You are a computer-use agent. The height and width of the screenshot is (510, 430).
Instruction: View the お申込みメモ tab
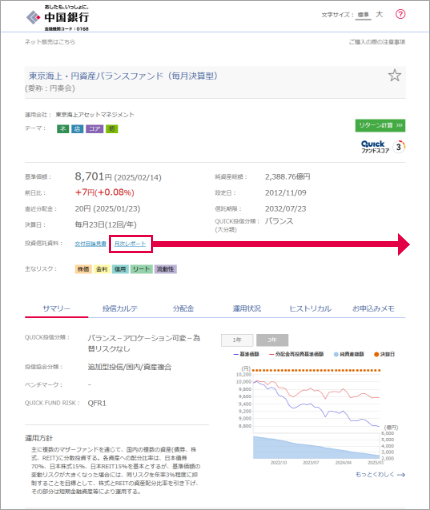[373, 309]
